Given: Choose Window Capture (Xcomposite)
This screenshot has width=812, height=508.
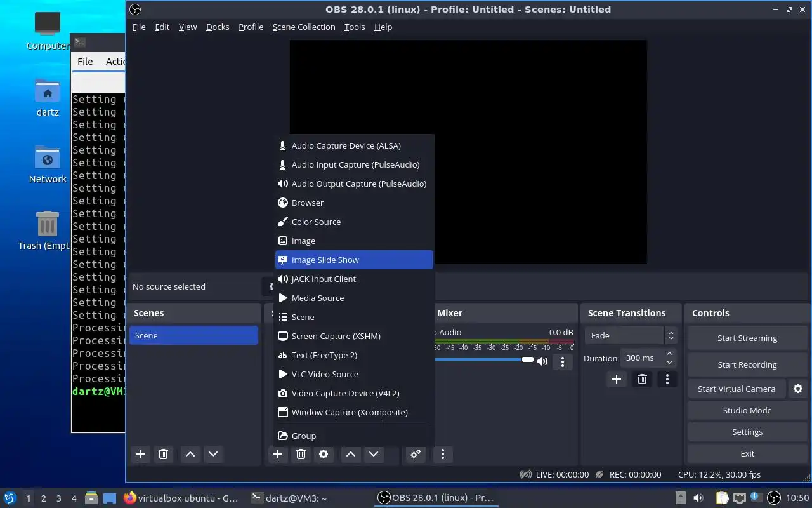Looking at the screenshot, I should point(354,412).
